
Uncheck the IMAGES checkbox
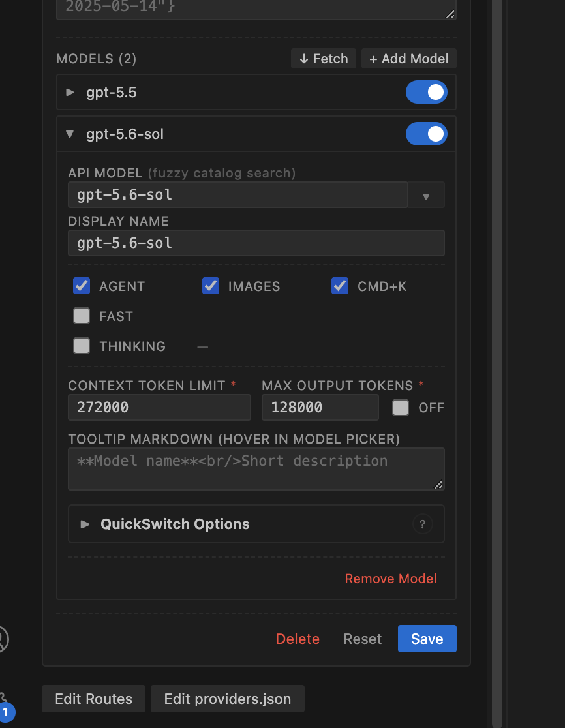[211, 286]
